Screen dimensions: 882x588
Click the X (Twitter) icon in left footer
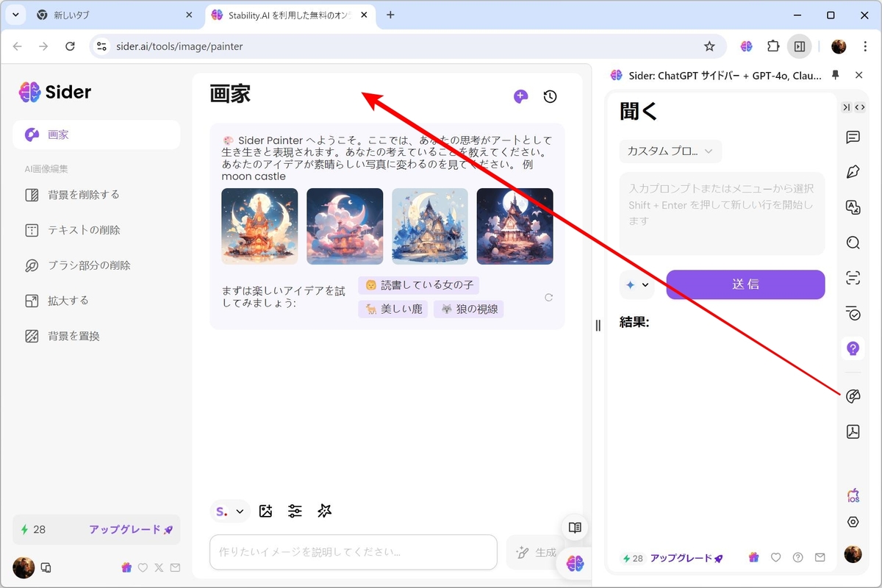click(159, 567)
